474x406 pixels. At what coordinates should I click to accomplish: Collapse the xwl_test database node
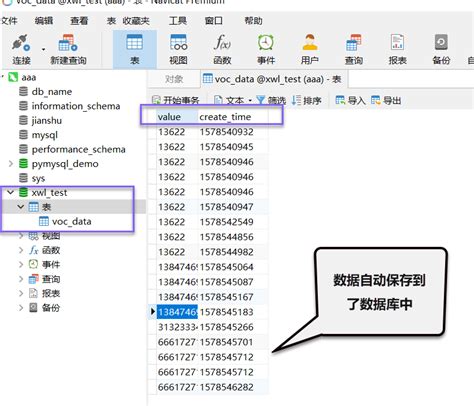pos(11,192)
